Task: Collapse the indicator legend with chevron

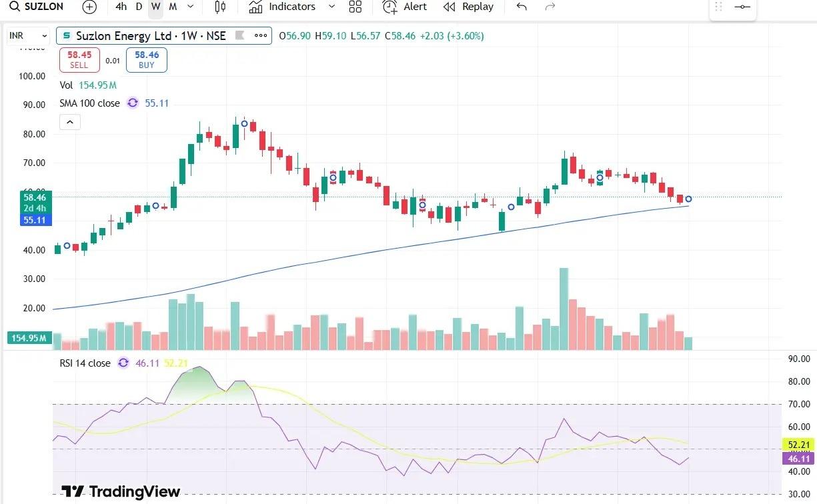Action: [x=69, y=122]
